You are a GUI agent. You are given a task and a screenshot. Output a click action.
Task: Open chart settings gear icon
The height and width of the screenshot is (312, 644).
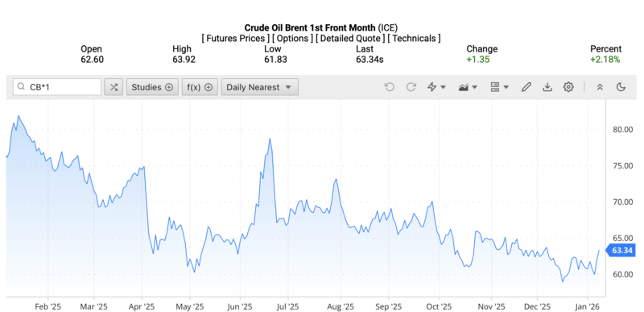[x=568, y=87]
